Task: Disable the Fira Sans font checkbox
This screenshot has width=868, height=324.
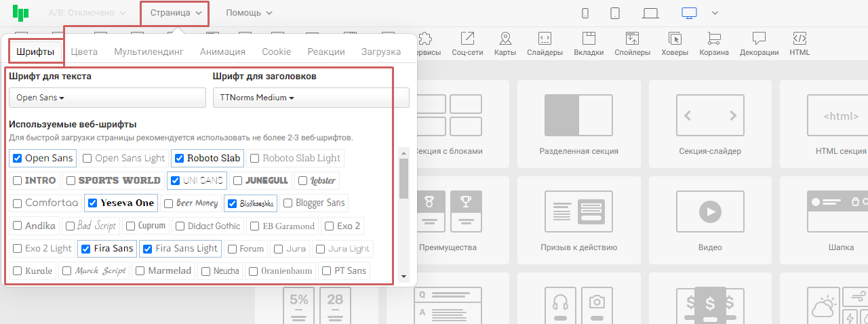Action: 85,249
